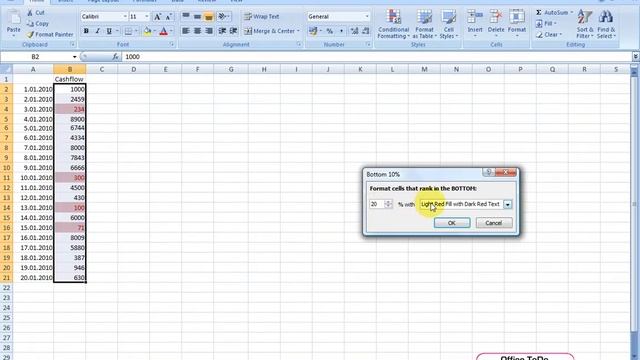Launch the Number group dialog launcher

click(x=369, y=44)
